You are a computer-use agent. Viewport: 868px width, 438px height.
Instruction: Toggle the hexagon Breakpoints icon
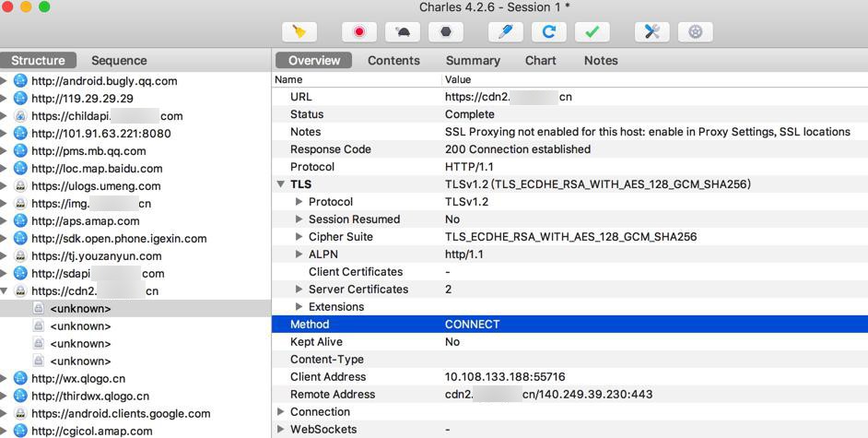tap(446, 31)
